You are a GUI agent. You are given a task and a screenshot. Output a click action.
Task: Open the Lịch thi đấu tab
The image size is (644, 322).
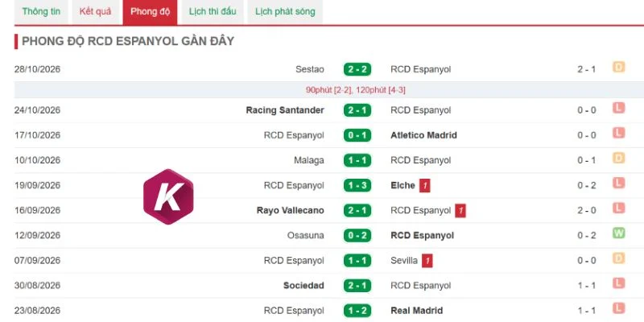coord(213,12)
